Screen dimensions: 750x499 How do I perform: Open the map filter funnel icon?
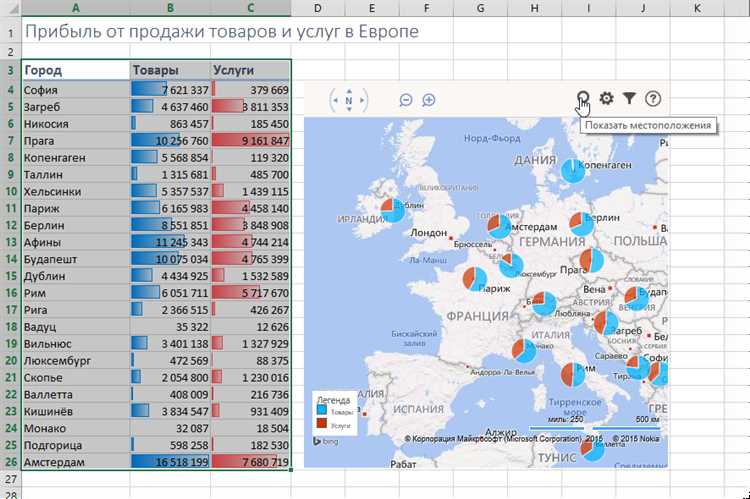(629, 98)
